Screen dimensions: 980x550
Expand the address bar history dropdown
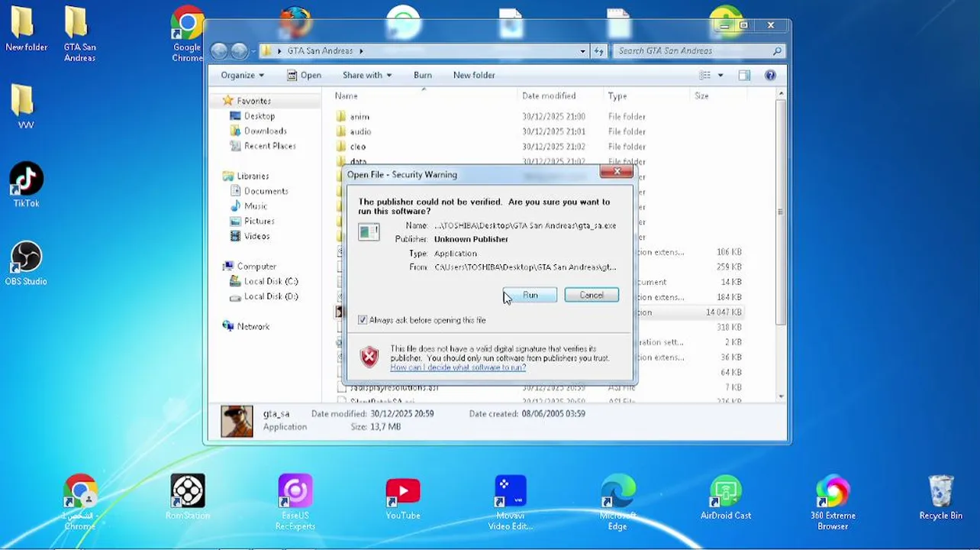coord(582,51)
